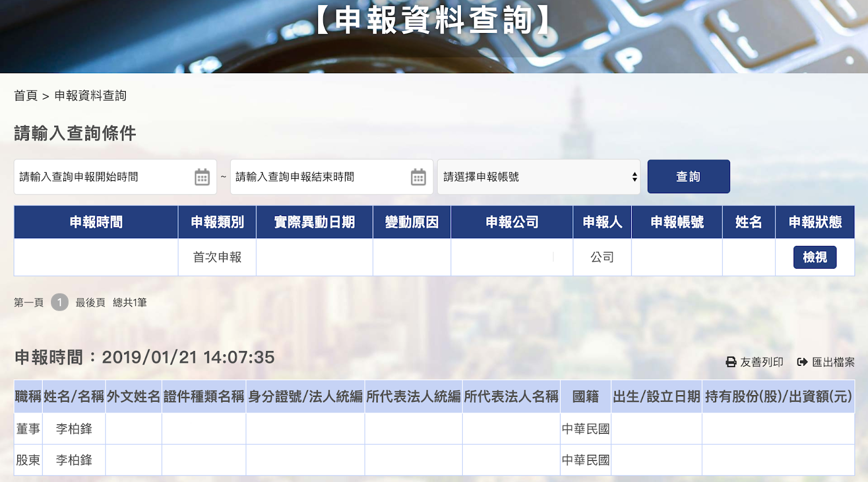Click the 所代表法人名稱 column header

pyautogui.click(x=511, y=397)
